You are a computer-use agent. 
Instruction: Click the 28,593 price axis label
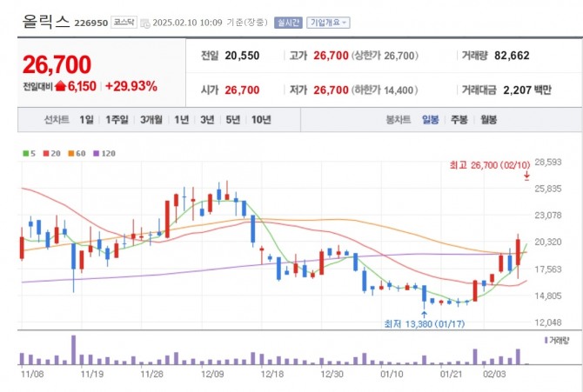[x=548, y=162]
